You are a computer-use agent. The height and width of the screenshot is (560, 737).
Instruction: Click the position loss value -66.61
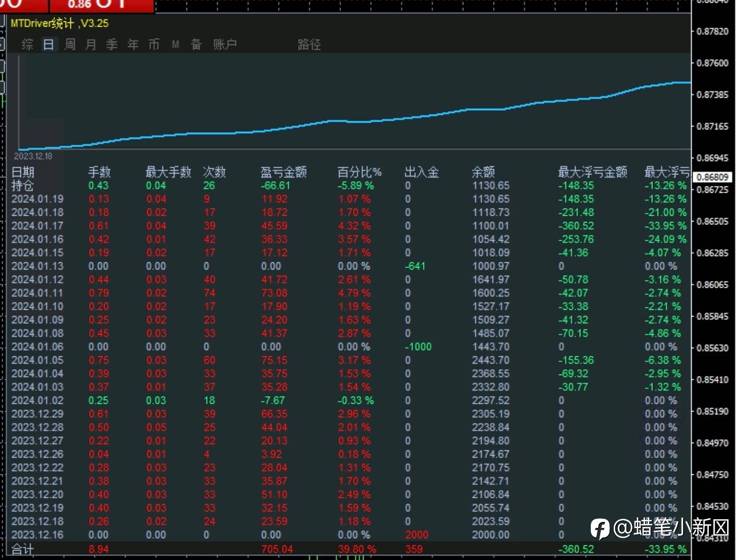tap(276, 185)
